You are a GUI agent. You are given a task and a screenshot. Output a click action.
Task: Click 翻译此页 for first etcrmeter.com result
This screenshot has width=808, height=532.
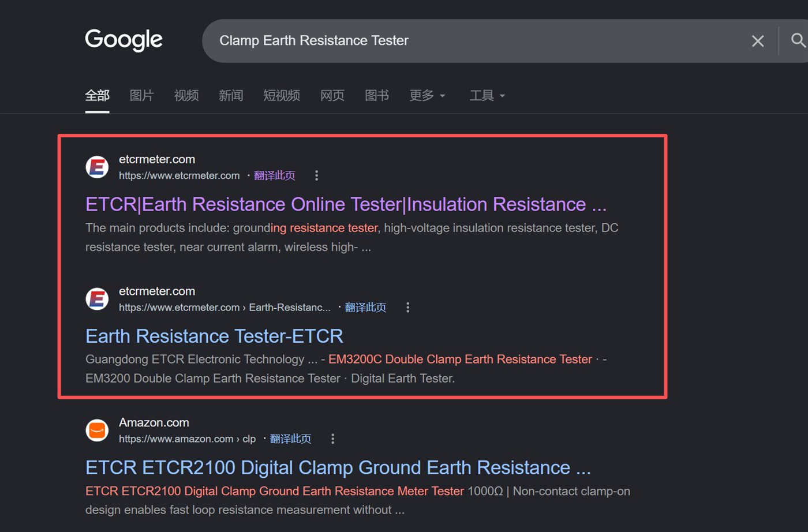(275, 175)
